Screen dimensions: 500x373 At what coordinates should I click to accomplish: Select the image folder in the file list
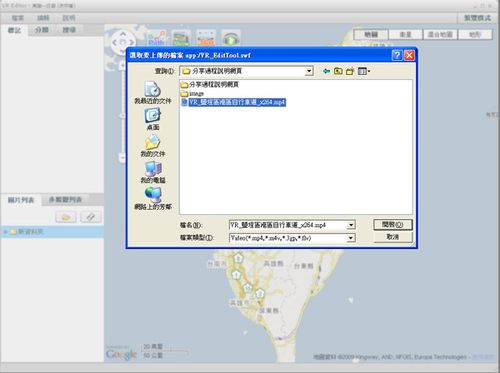coord(192,94)
